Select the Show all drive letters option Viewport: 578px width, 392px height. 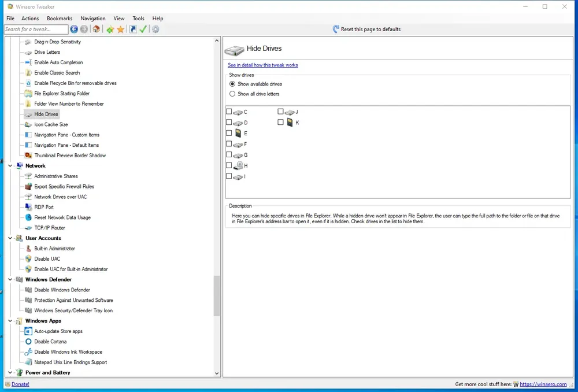tap(232, 94)
